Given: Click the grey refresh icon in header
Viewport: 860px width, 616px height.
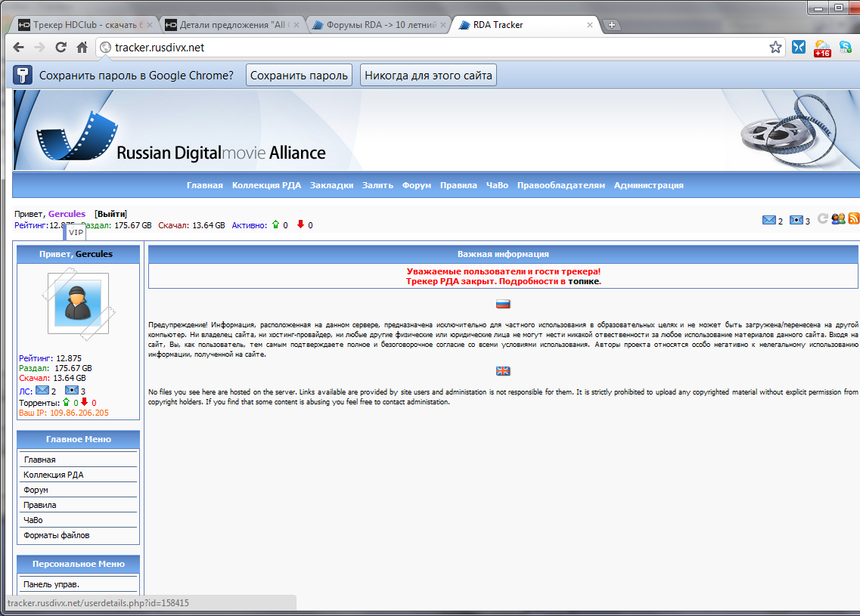Looking at the screenshot, I should (x=823, y=218).
